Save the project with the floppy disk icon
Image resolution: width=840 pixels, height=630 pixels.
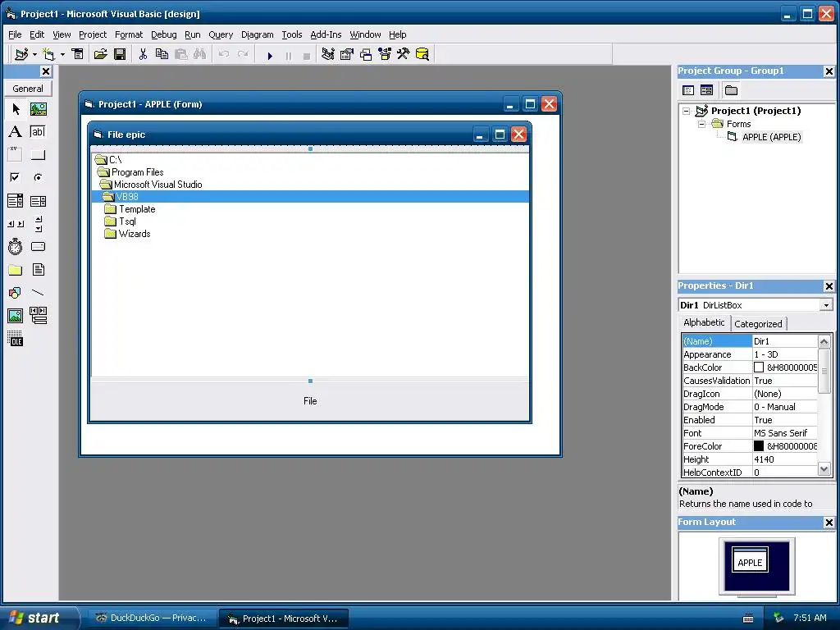(120, 54)
